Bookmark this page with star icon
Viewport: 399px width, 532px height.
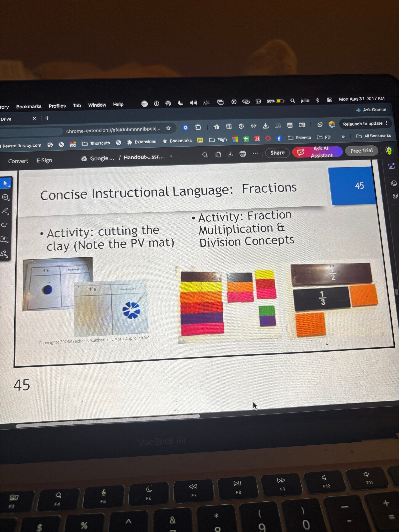168,128
